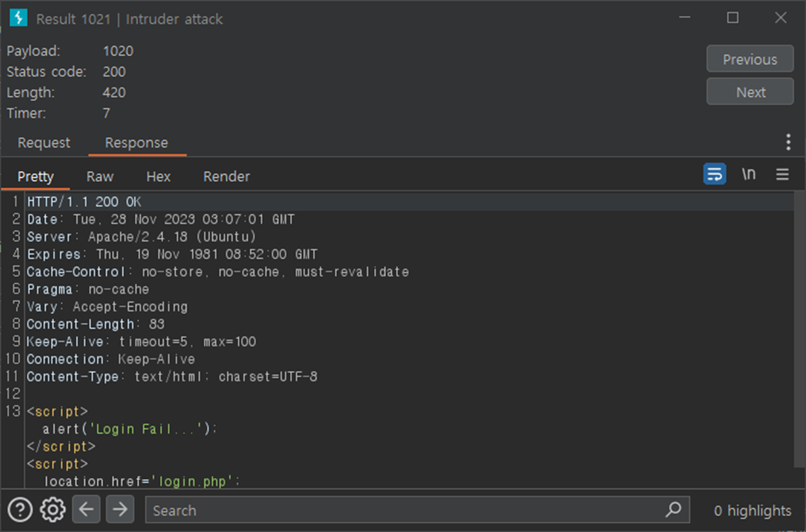Toggle show non-printable characters \n button

click(749, 174)
